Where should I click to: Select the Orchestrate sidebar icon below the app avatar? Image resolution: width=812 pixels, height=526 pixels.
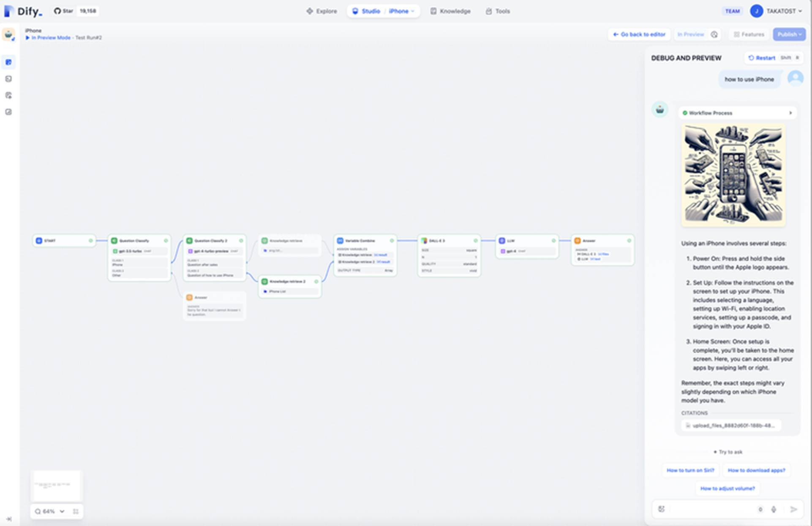(x=8, y=62)
